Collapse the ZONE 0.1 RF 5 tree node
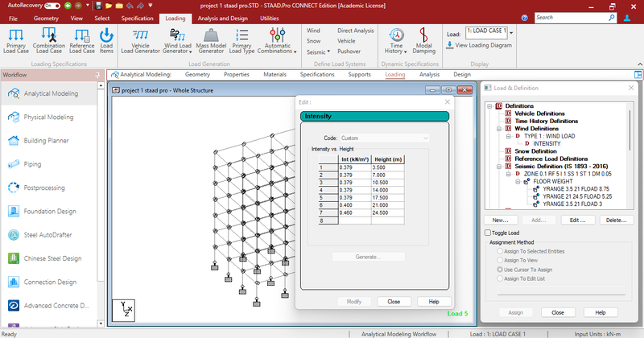This screenshot has width=644, height=338. 509,174
